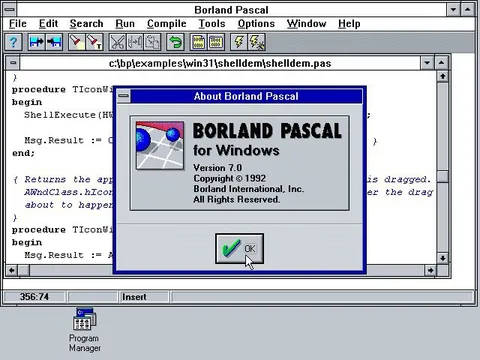Click the Version 7.0 text

coord(218,168)
